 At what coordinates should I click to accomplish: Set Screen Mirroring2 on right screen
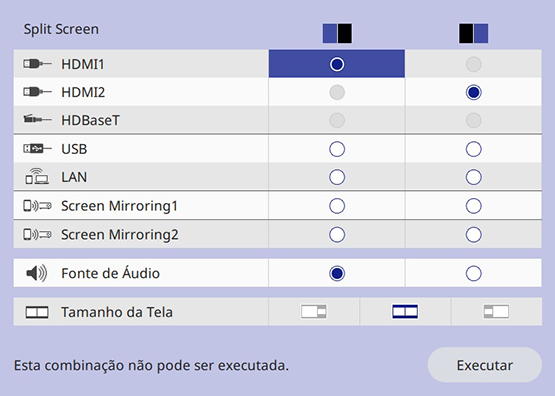pyautogui.click(x=474, y=234)
